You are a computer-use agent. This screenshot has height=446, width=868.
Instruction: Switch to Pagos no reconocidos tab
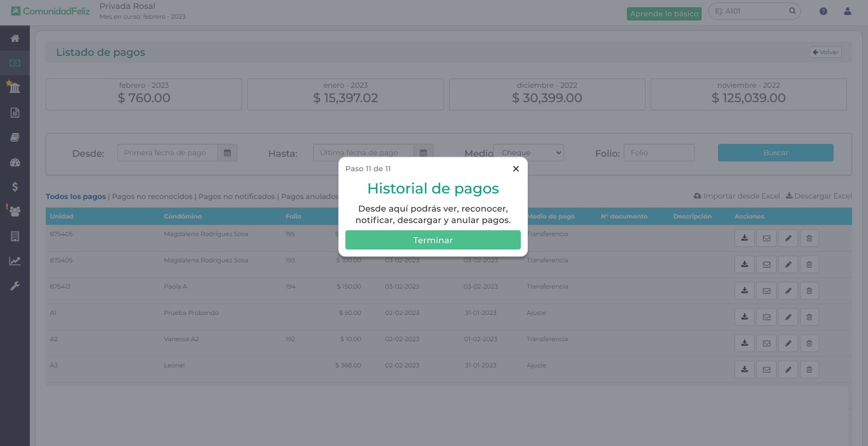152,196
